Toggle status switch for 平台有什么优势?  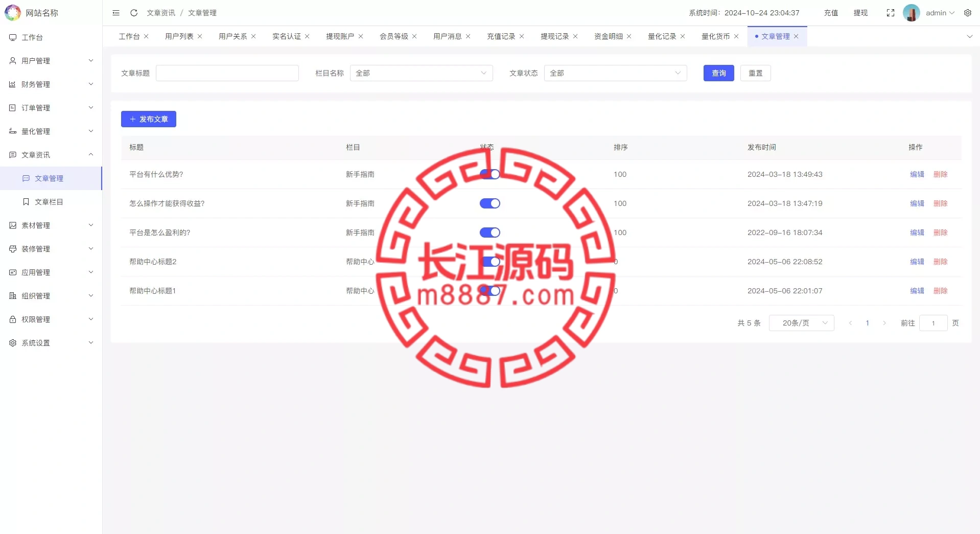point(490,174)
